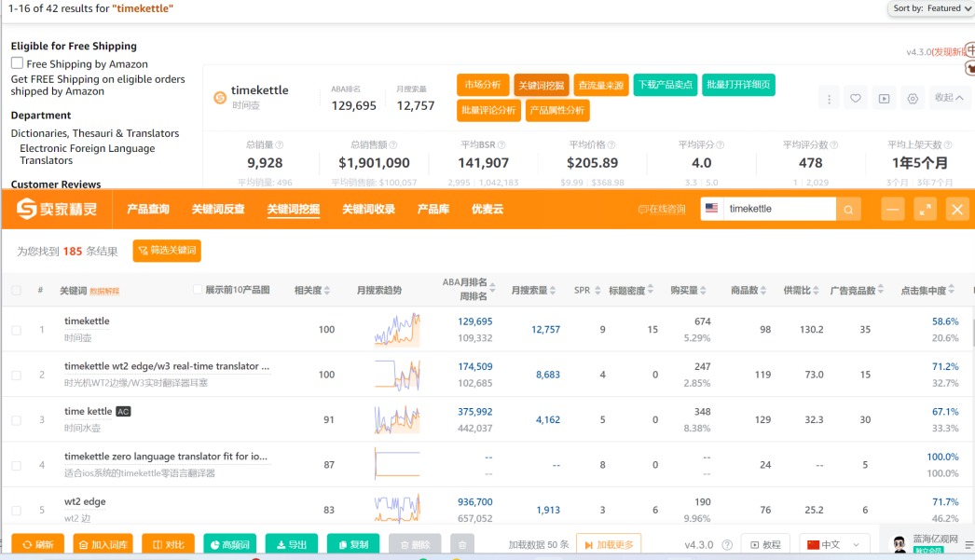
Task: Click monthly search volume 4,162
Action: [548, 419]
